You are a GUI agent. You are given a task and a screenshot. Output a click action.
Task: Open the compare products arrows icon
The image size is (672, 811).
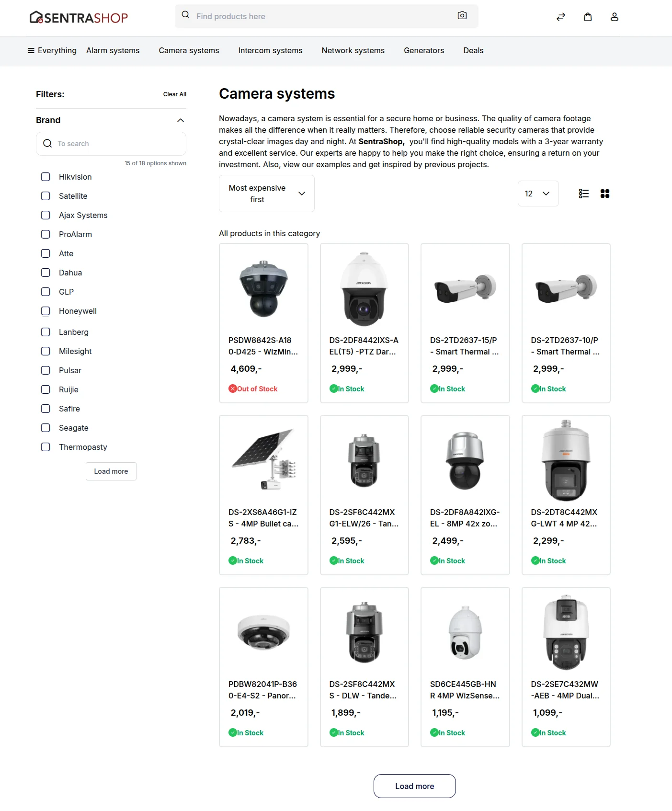coord(561,17)
